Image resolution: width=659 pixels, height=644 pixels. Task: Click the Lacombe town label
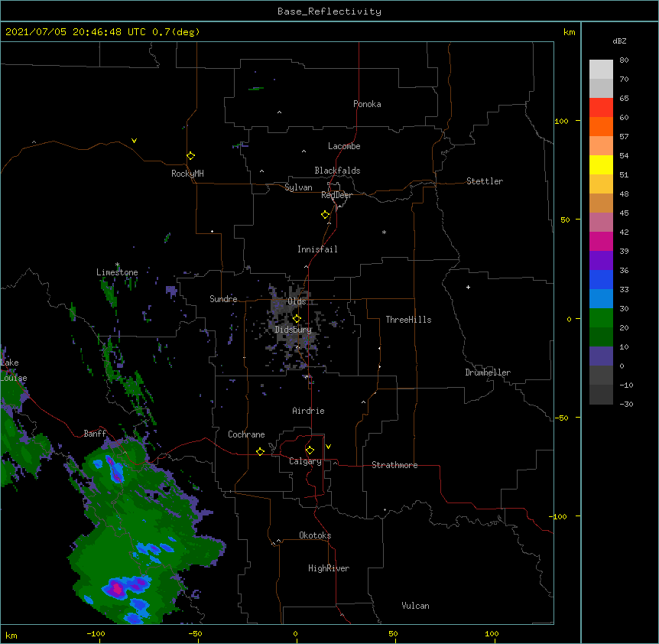coord(344,146)
